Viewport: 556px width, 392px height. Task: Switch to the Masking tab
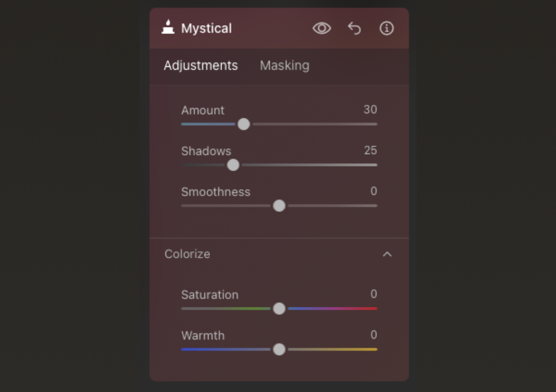[x=285, y=66]
